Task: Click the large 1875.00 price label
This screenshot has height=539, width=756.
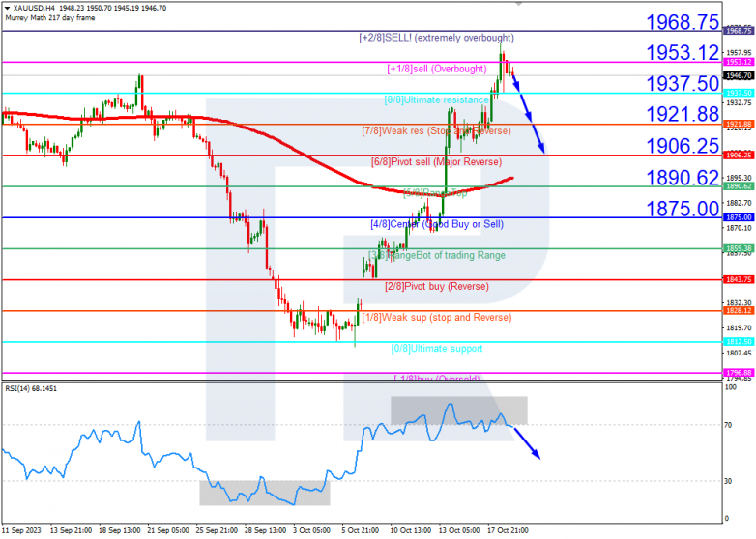Action: tap(683, 209)
